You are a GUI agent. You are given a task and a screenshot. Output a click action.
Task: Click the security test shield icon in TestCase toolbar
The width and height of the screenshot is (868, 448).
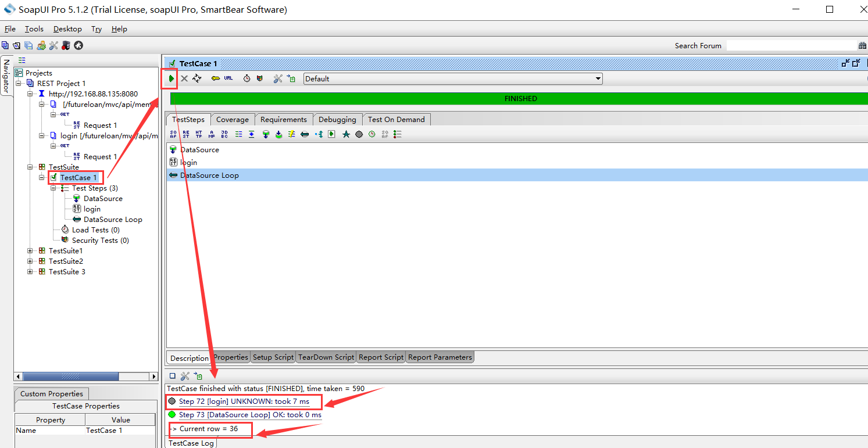(x=259, y=78)
